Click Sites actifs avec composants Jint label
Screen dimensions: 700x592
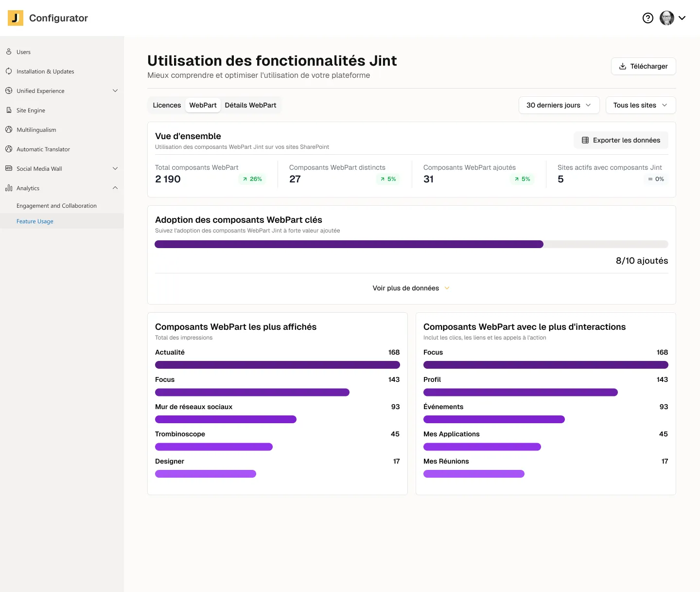[610, 167]
